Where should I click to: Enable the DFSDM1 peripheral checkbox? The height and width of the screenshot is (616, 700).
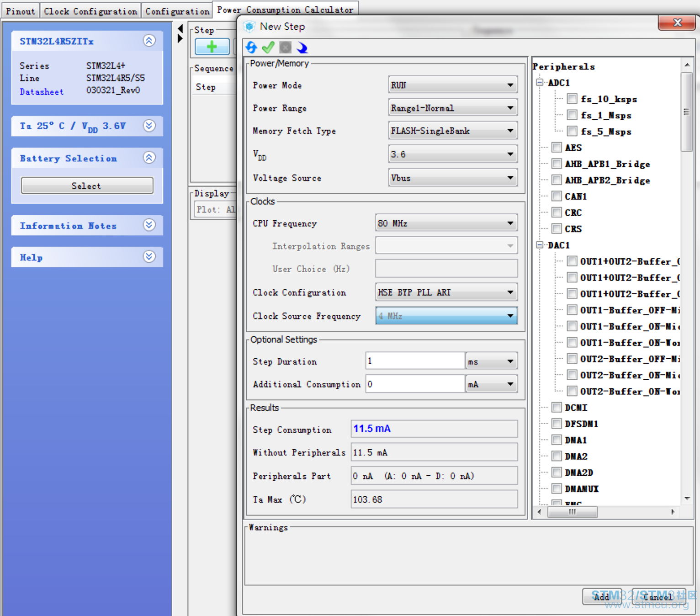click(x=557, y=424)
